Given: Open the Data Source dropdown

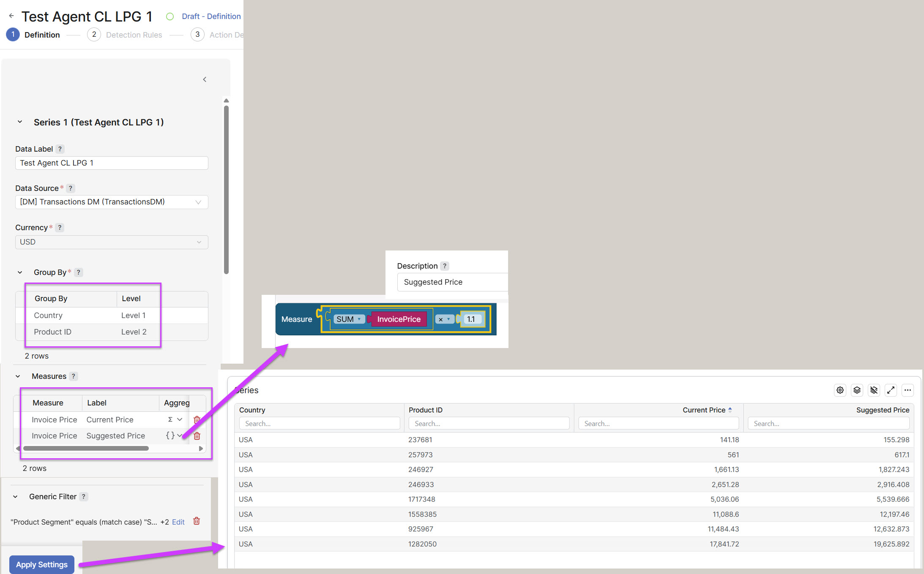Looking at the screenshot, I should tap(112, 202).
